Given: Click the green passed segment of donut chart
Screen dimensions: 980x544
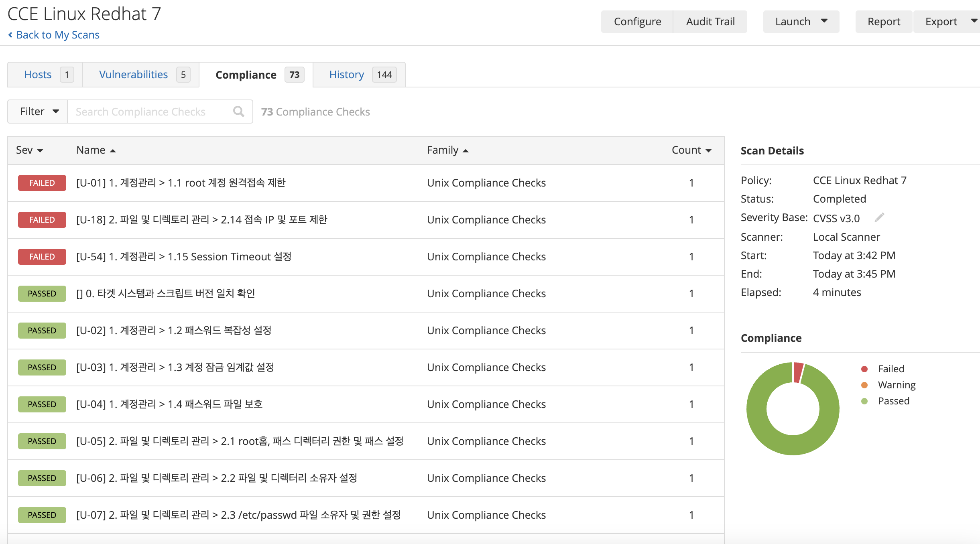Looking at the screenshot, I should (x=793, y=445).
